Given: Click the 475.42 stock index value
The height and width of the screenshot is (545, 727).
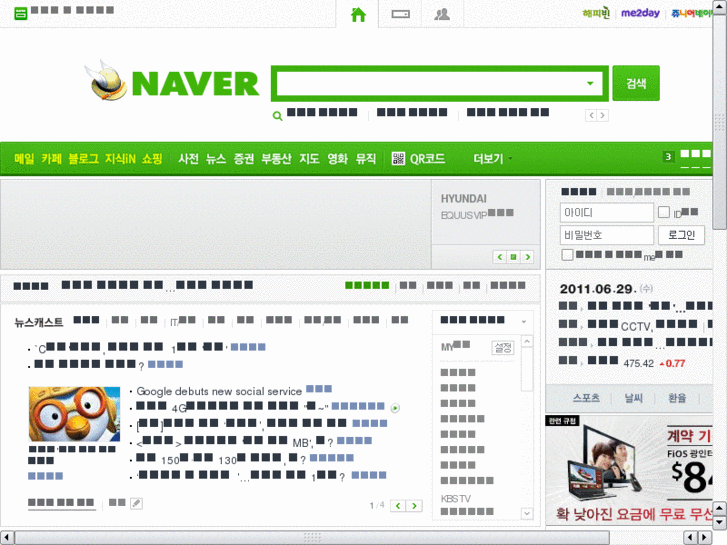Looking at the screenshot, I should point(638,364).
